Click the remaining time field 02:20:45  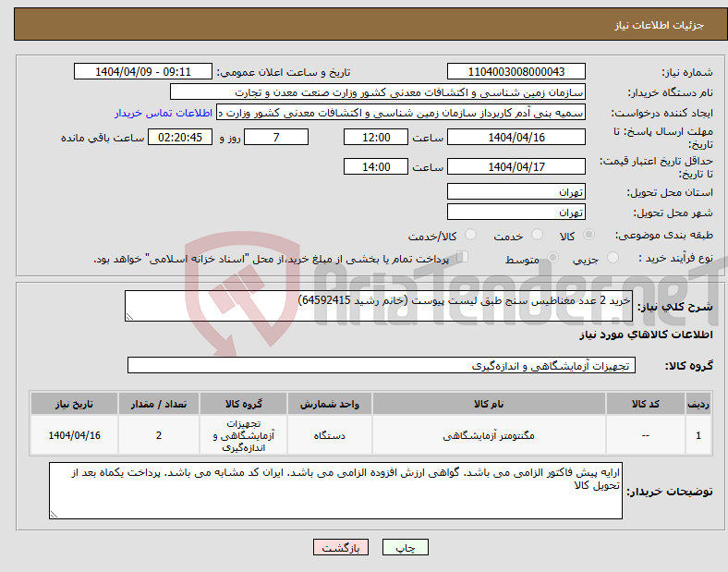[x=180, y=137]
